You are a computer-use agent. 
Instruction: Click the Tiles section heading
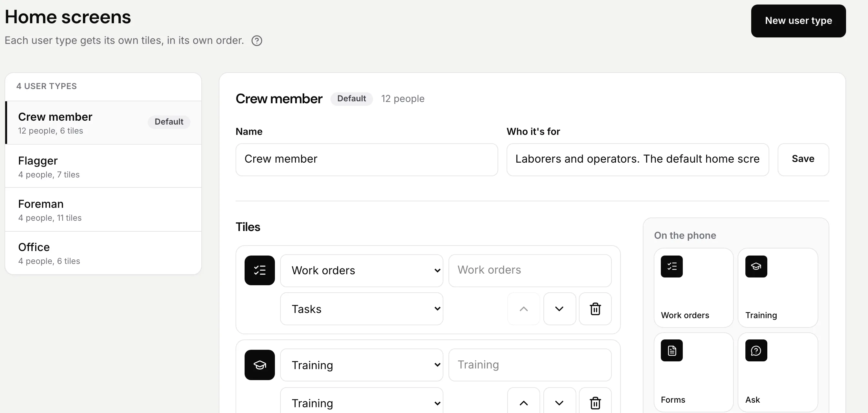(x=248, y=227)
